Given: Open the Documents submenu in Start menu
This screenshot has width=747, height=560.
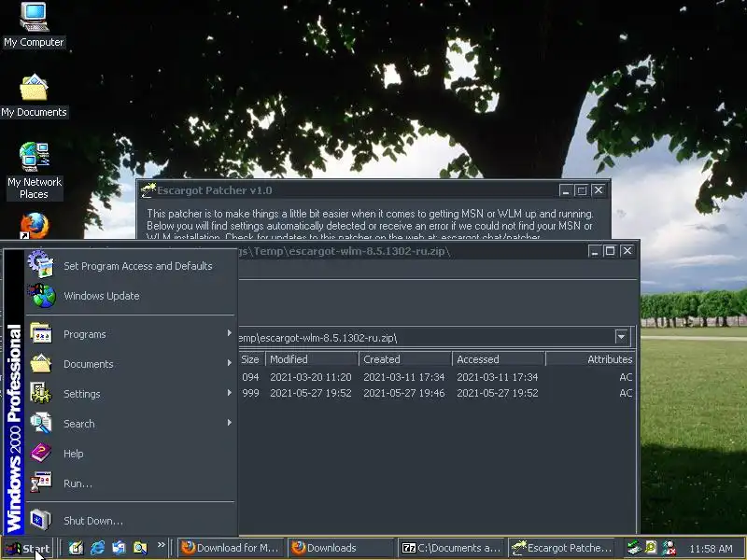Looking at the screenshot, I should point(131,364).
